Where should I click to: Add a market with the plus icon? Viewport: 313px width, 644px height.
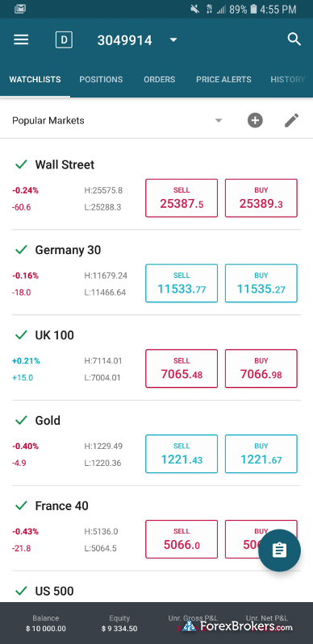[255, 120]
